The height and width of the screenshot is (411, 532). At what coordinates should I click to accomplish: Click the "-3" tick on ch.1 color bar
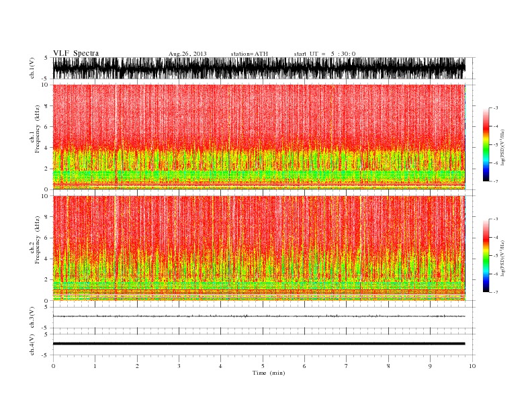click(495, 108)
